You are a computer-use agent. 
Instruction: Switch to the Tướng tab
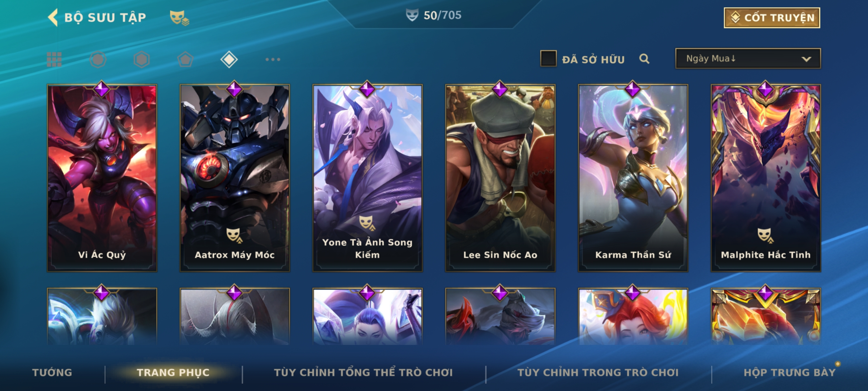[52, 373]
